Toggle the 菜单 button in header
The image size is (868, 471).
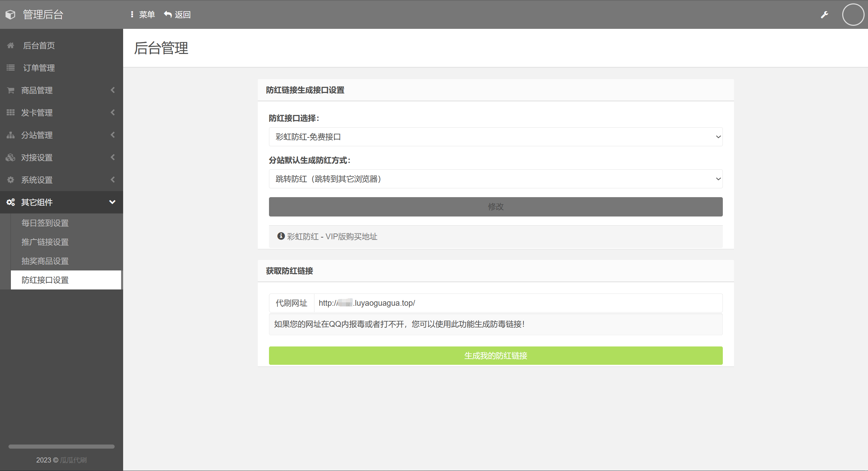(143, 15)
